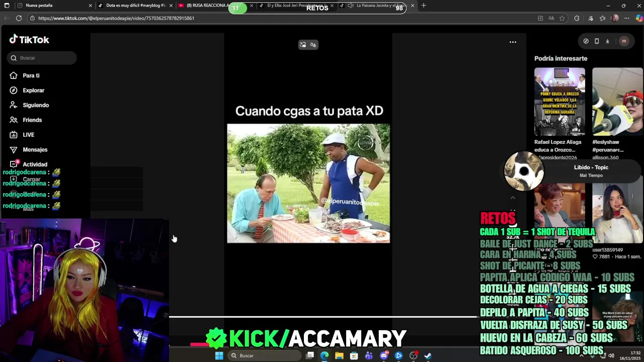Open the browser settings three-dots menu

[627, 18]
